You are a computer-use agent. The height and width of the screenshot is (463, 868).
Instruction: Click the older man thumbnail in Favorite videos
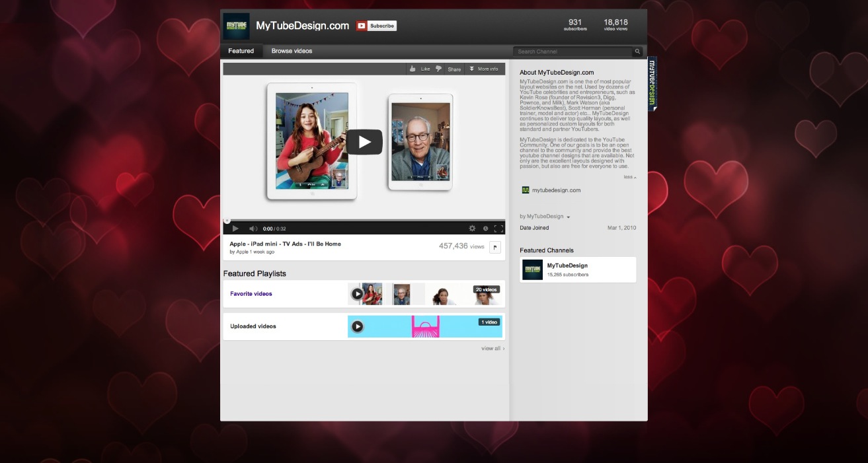pos(401,294)
